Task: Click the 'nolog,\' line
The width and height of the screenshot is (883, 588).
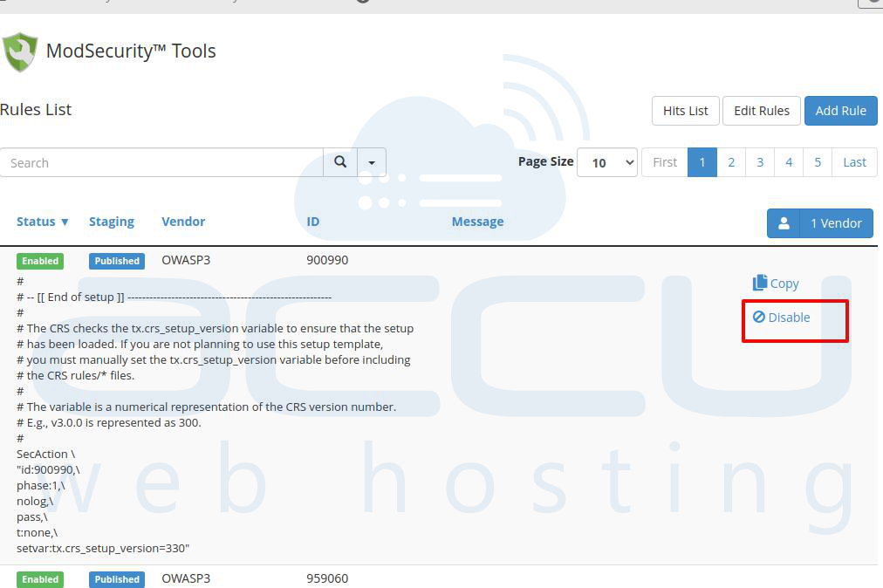Action: pyautogui.click(x=35, y=502)
